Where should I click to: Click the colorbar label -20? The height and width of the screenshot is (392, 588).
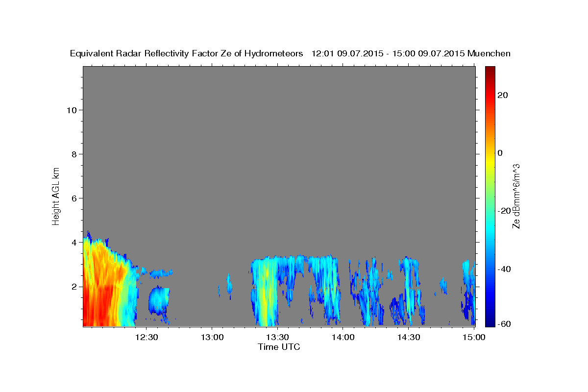[x=504, y=211]
